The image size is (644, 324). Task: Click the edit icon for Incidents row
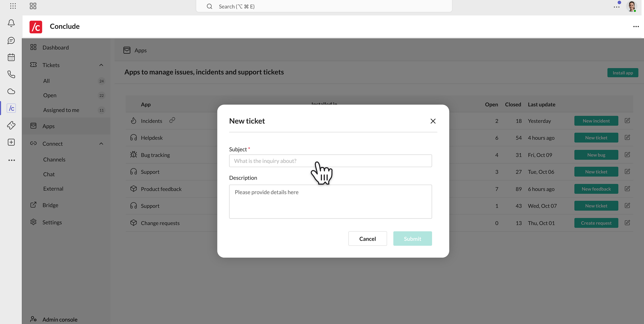point(627,121)
